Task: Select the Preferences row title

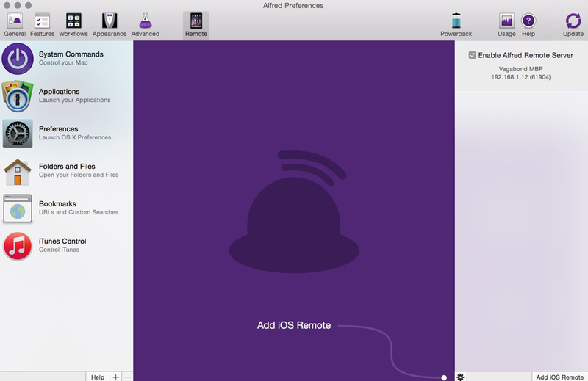Action: pos(59,129)
